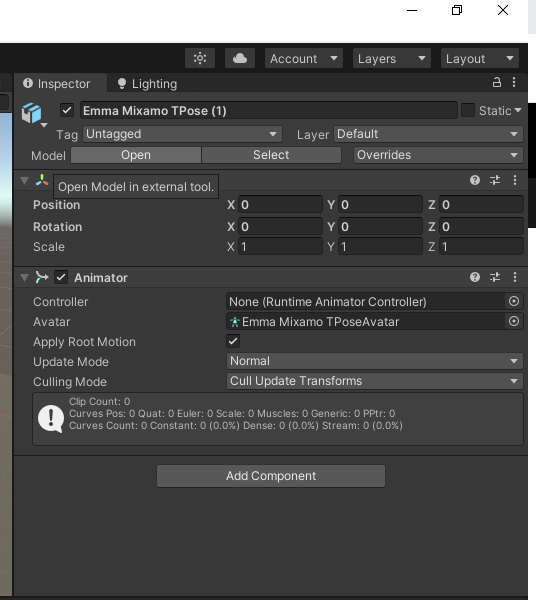Image resolution: width=536 pixels, height=600 pixels.
Task: Open the Inspector tab kebab menu
Action: coord(514,82)
